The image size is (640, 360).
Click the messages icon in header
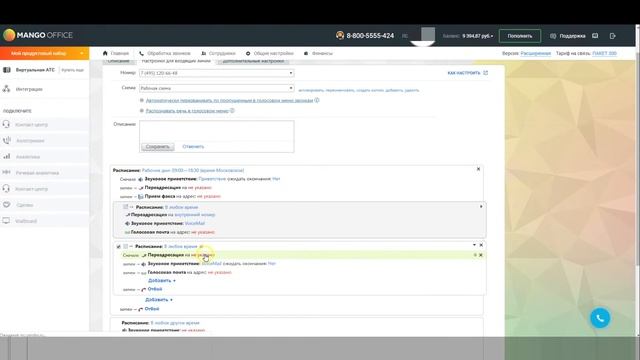click(x=595, y=36)
